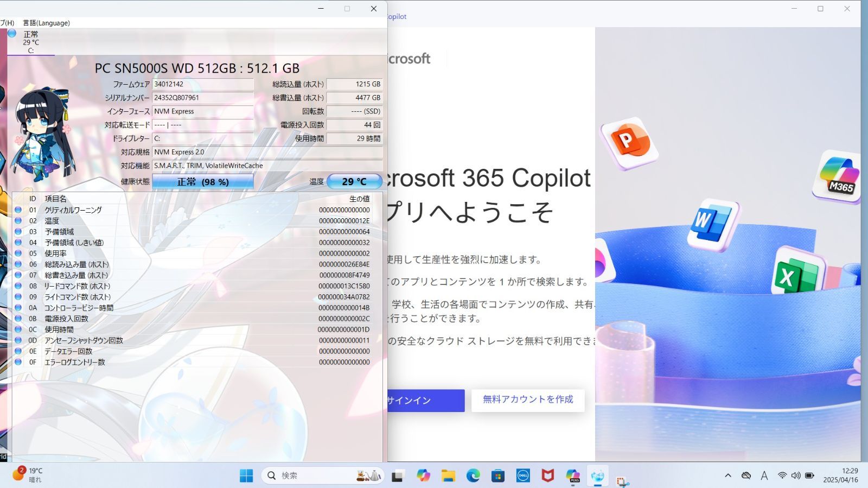This screenshot has height=488, width=868.
Task: Click the 健康状態 正常 (98 %) button
Action: [x=203, y=182]
